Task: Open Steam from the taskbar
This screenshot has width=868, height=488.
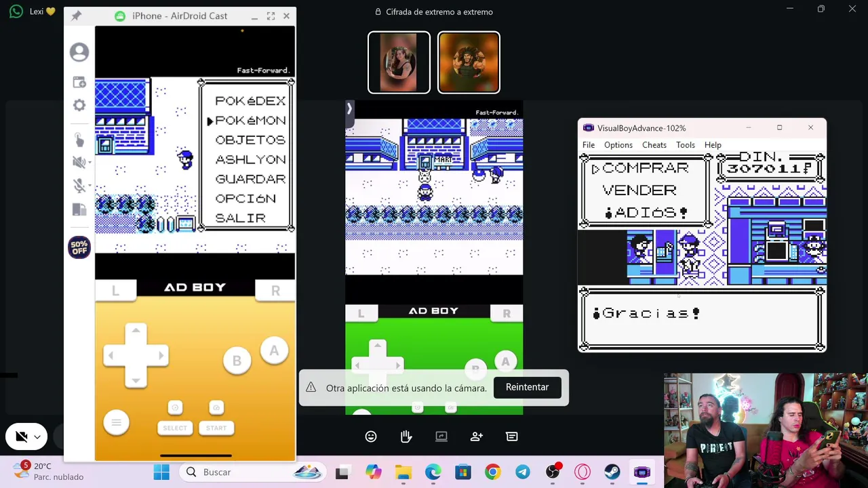Action: tap(612, 472)
